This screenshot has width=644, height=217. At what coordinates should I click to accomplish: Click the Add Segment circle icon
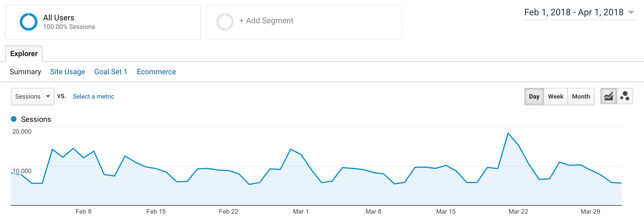[225, 22]
